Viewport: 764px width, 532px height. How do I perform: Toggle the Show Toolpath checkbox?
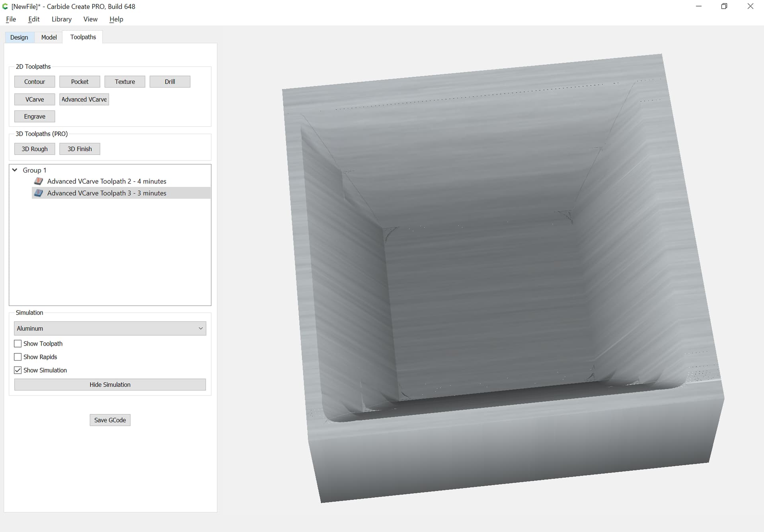point(18,344)
